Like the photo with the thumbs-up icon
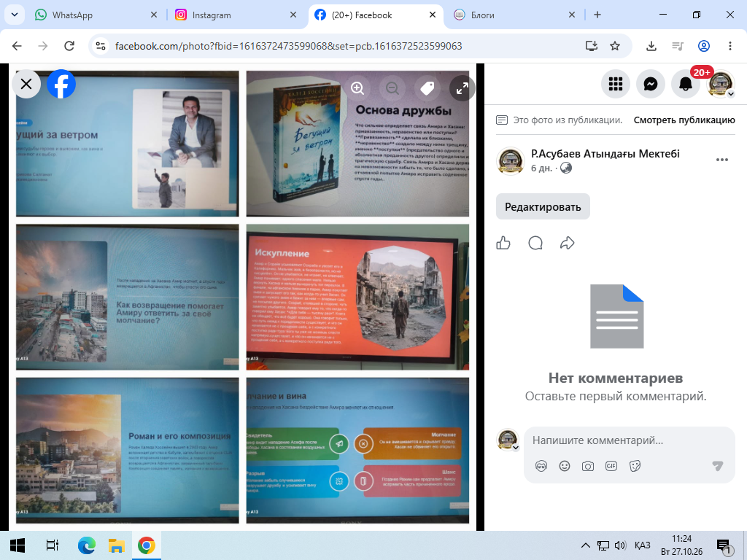 click(503, 243)
